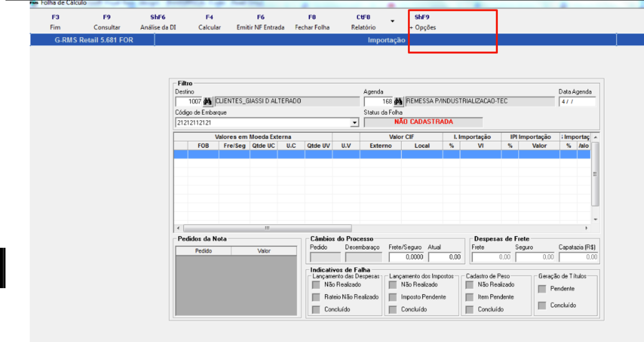
Task: Toggle Concluído under Lançamento dos Impostos
Action: (x=393, y=310)
